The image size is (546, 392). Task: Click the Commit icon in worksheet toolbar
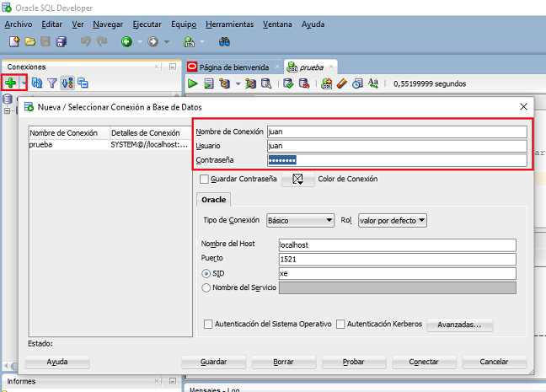coord(288,83)
